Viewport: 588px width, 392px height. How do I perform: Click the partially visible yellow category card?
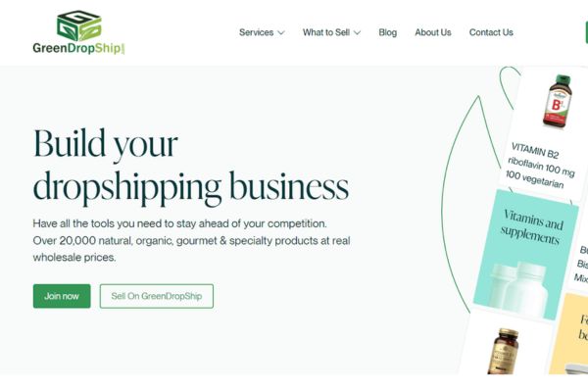pos(569,334)
